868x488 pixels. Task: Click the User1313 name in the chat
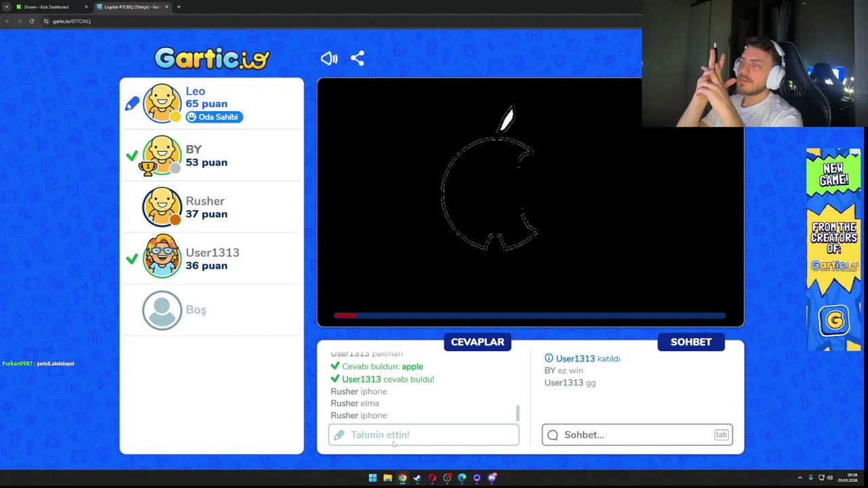[575, 359]
